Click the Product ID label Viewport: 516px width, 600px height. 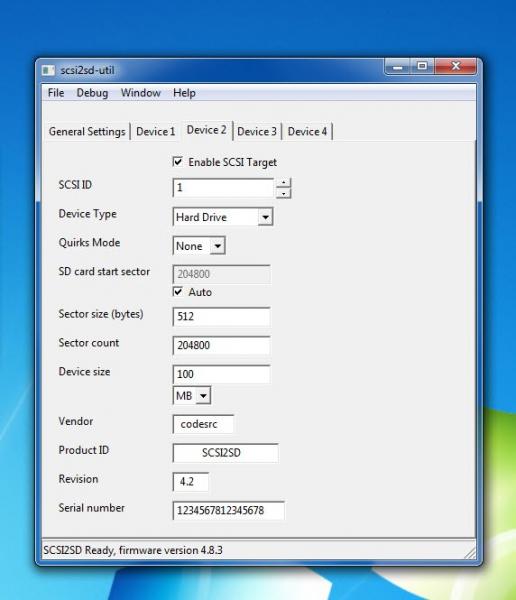84,450
